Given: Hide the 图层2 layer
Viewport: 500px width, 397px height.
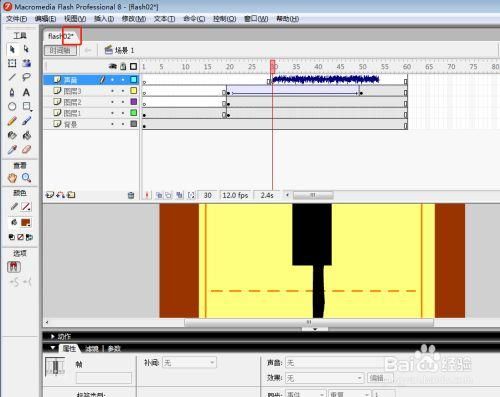Looking at the screenshot, I should 113,102.
